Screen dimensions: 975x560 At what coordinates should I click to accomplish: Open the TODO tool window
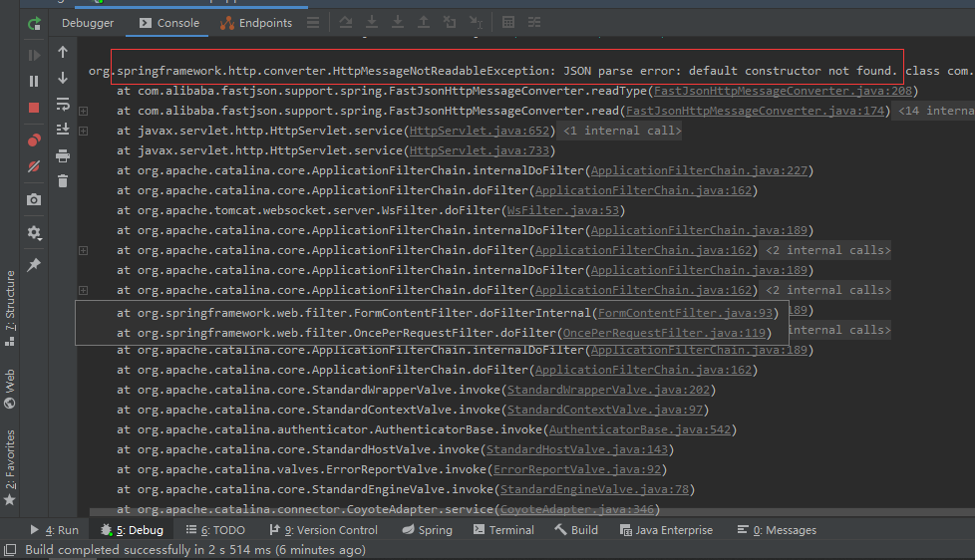click(x=215, y=530)
